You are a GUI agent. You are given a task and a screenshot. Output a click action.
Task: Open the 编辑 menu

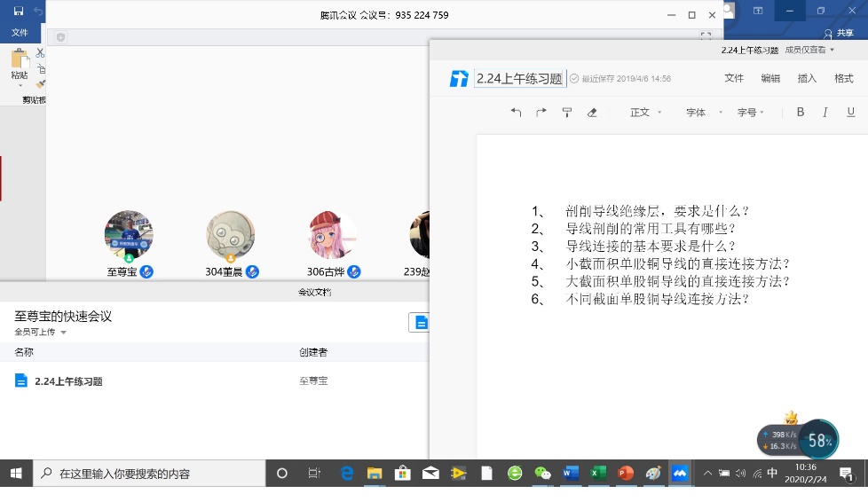(x=770, y=78)
